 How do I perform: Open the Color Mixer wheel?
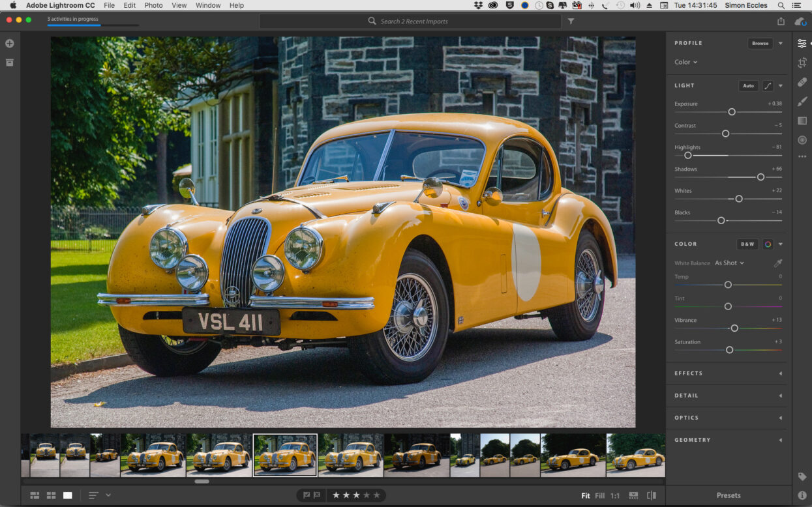point(768,244)
